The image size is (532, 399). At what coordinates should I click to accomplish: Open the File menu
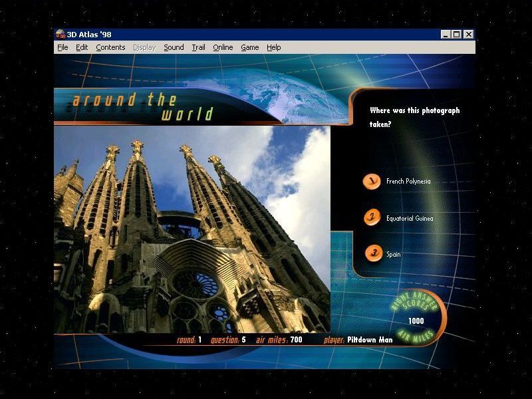pyautogui.click(x=63, y=47)
